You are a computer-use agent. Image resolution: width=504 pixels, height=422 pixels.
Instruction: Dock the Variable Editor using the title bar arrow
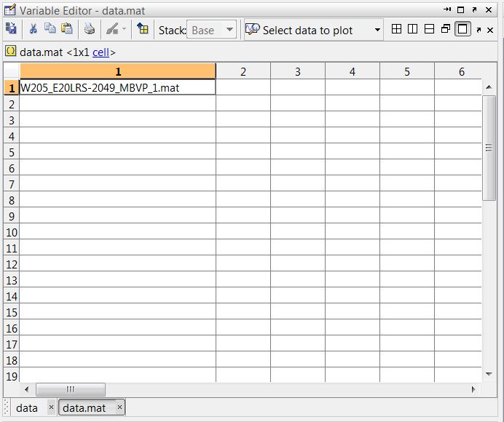tap(446, 9)
